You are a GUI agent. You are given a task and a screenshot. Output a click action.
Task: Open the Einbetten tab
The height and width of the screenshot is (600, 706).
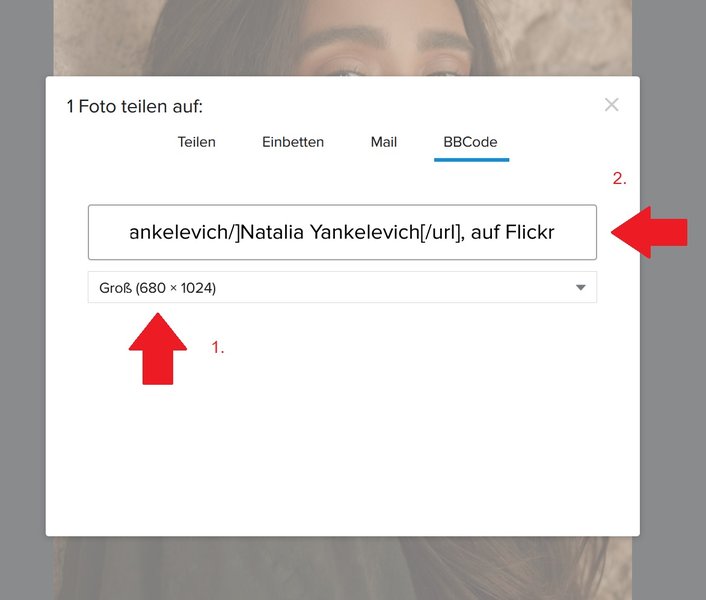click(x=293, y=142)
